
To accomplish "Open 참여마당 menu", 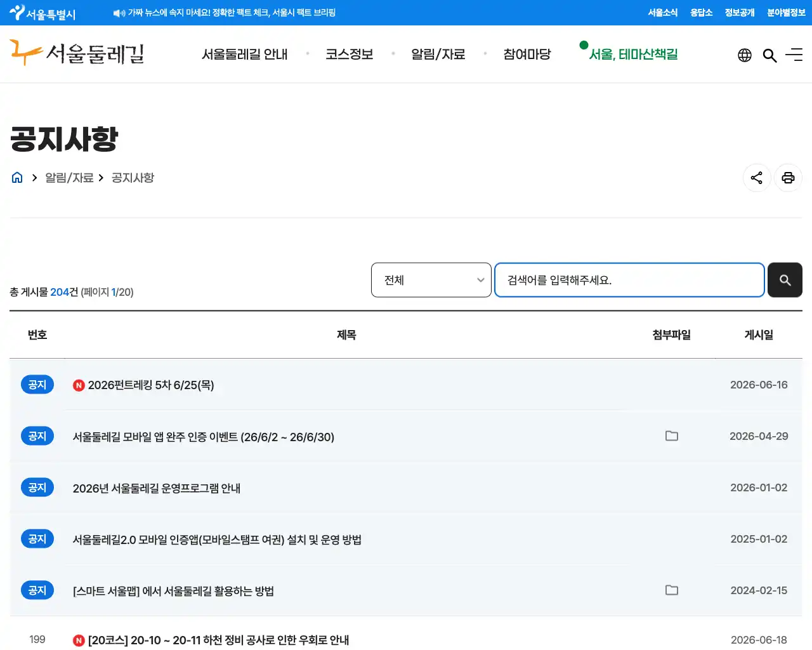I will (x=527, y=55).
